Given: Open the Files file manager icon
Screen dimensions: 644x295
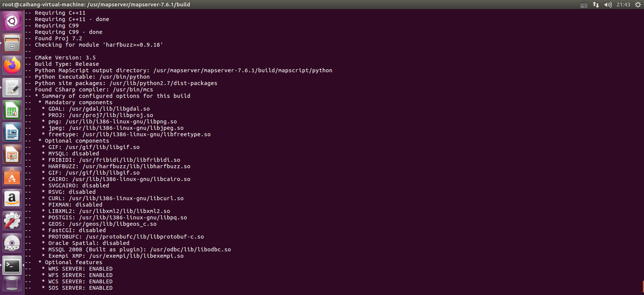Looking at the screenshot, I should point(12,43).
